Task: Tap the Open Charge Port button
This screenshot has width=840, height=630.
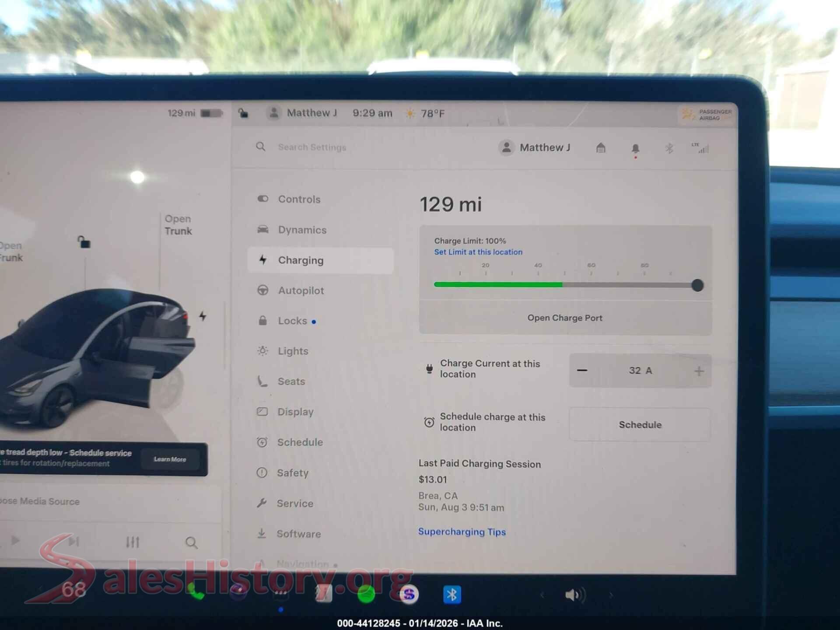Action: click(x=565, y=318)
